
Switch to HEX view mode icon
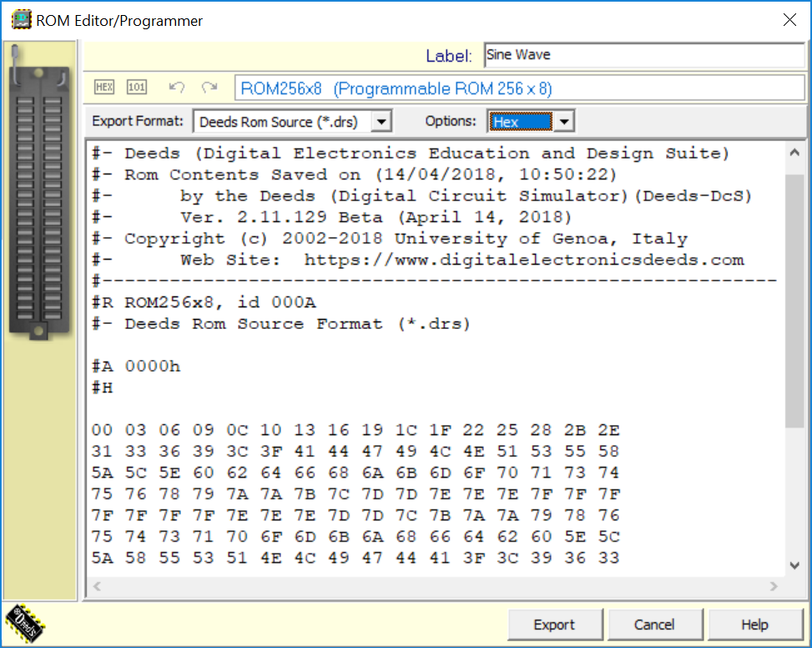click(104, 87)
